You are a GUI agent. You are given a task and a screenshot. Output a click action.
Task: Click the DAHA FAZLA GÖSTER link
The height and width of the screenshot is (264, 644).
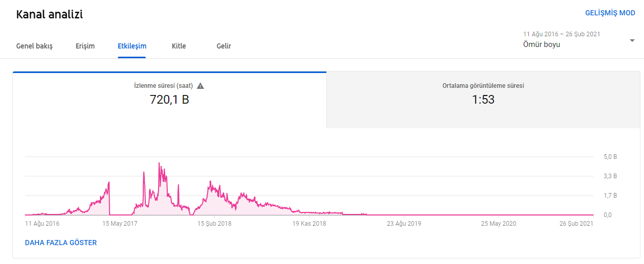tap(61, 243)
